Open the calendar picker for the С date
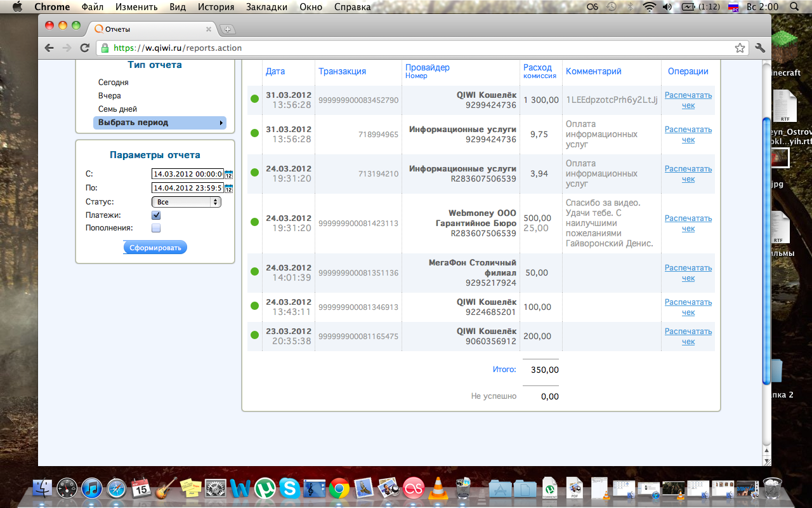The height and width of the screenshot is (508, 812). 229,174
